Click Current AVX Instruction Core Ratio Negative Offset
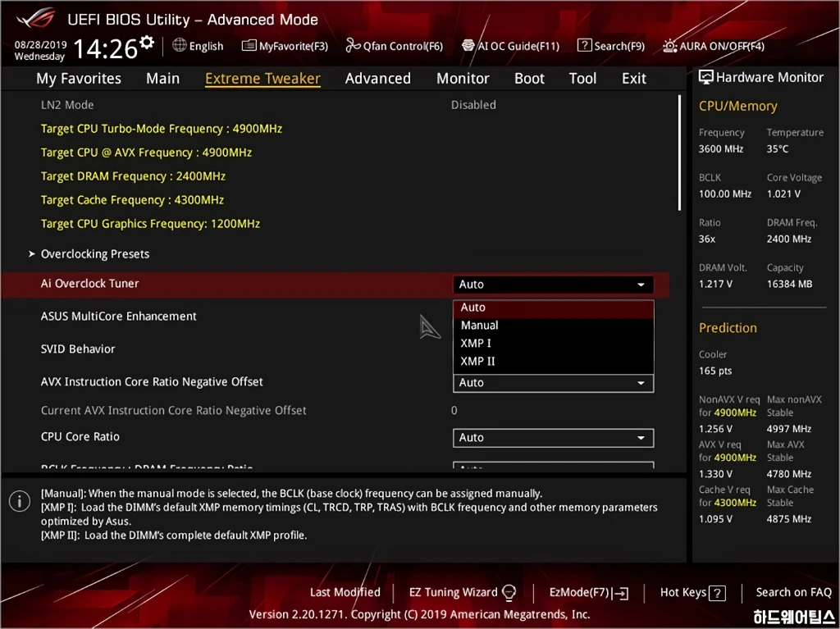 click(x=174, y=410)
